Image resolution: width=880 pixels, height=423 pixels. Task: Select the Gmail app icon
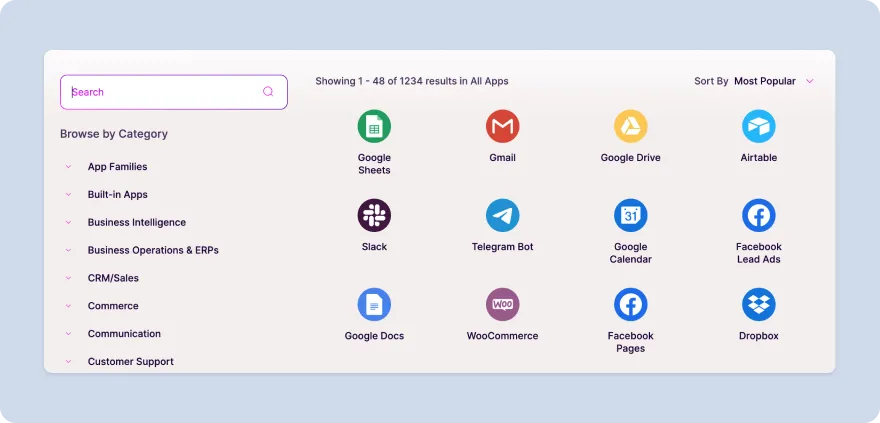(x=502, y=127)
